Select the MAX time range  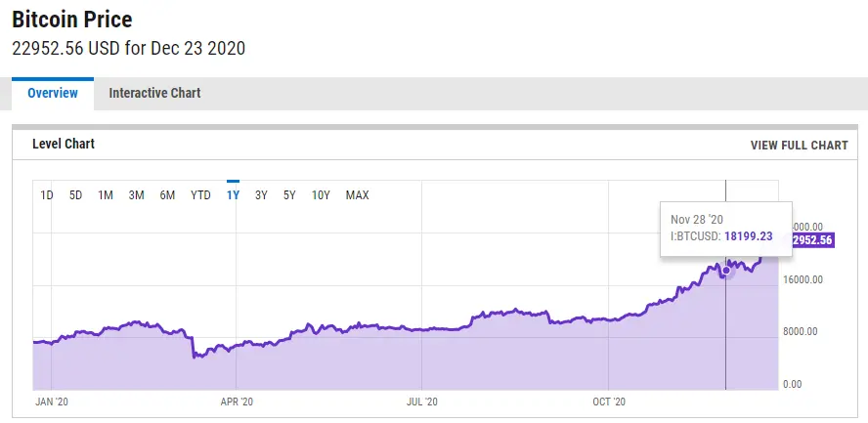tap(357, 195)
